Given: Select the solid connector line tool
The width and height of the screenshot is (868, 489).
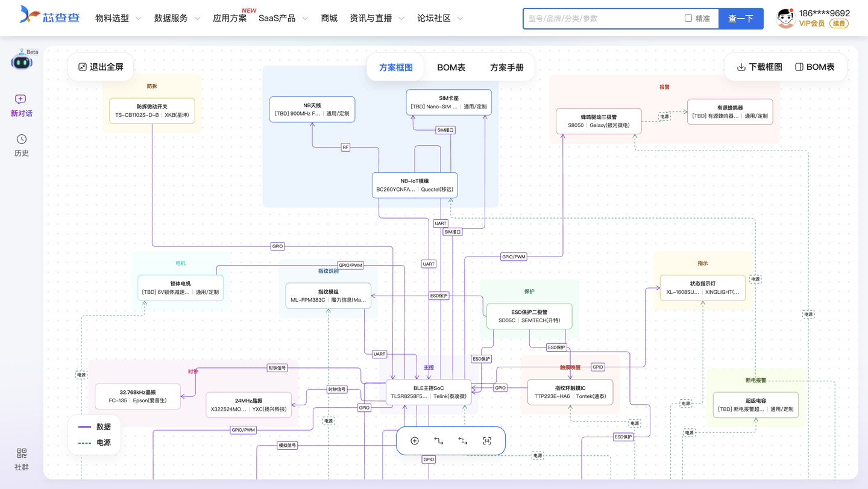Looking at the screenshot, I should point(439,441).
